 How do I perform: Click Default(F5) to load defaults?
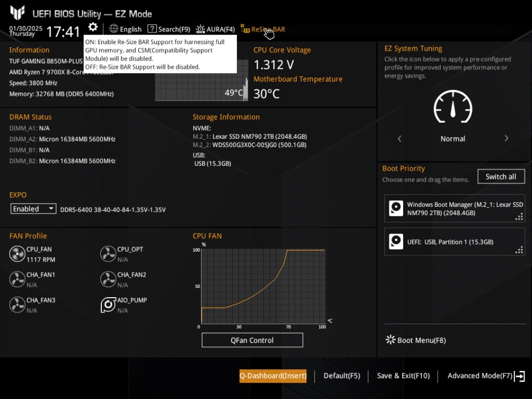tap(341, 375)
